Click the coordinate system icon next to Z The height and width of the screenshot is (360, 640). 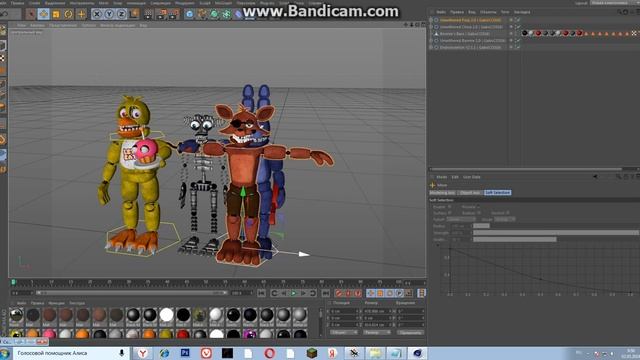[x=134, y=14]
